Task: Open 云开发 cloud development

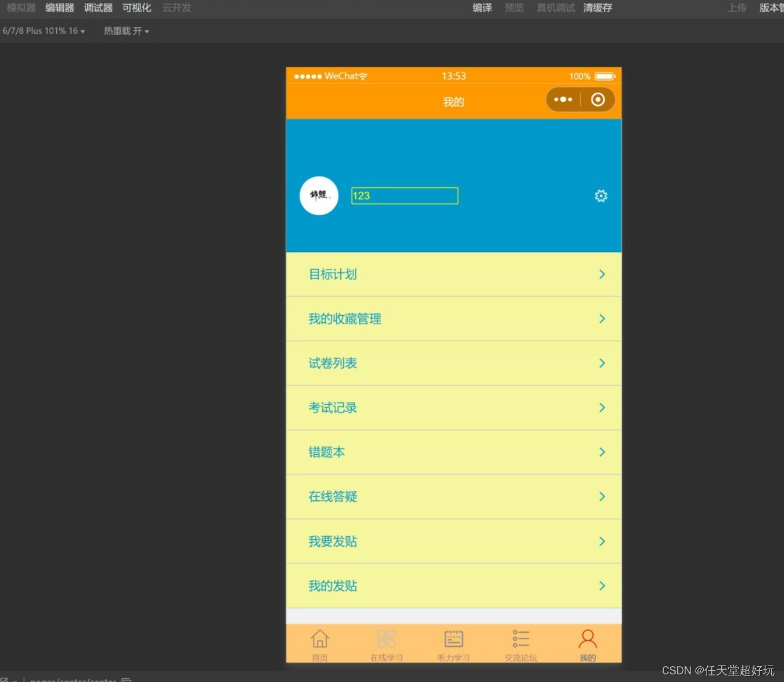Action: (177, 8)
